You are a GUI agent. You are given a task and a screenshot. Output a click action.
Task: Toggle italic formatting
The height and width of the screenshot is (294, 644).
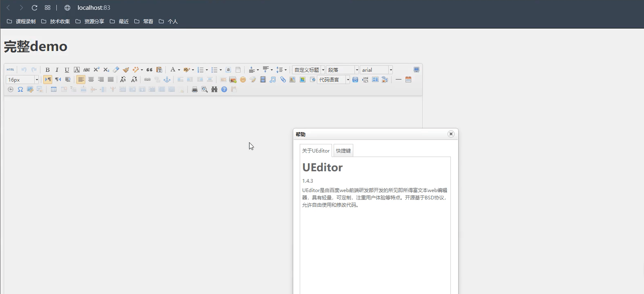[57, 70]
